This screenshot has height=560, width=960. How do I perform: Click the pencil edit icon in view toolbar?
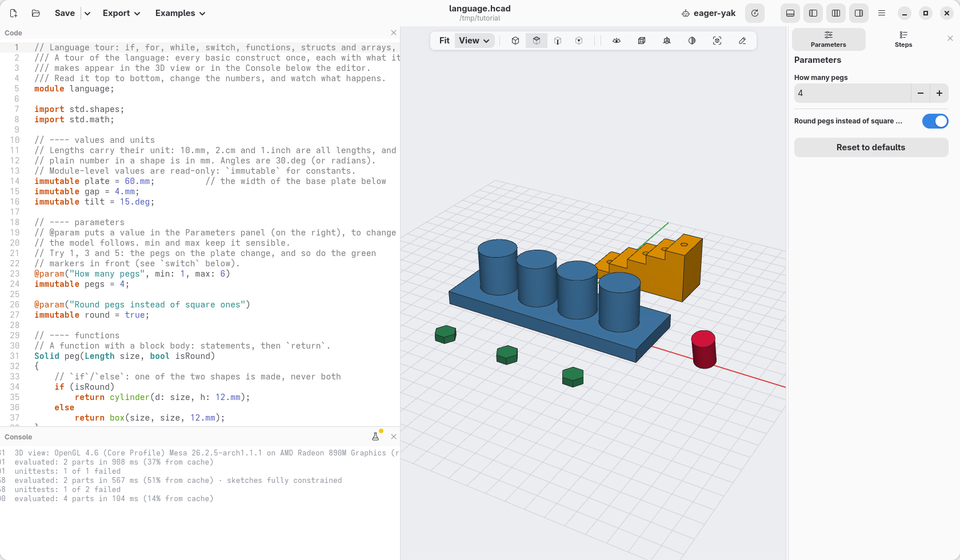pos(742,41)
